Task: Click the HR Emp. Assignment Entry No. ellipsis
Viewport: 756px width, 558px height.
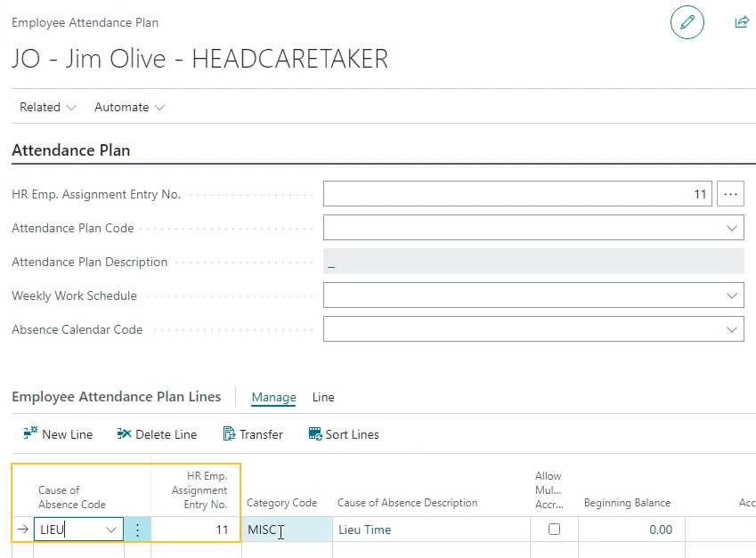Action: click(730, 193)
